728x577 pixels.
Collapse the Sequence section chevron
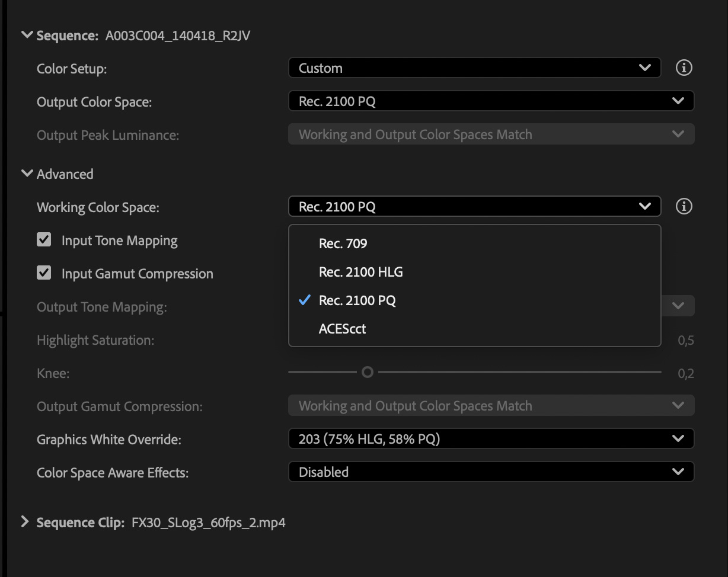coord(27,35)
